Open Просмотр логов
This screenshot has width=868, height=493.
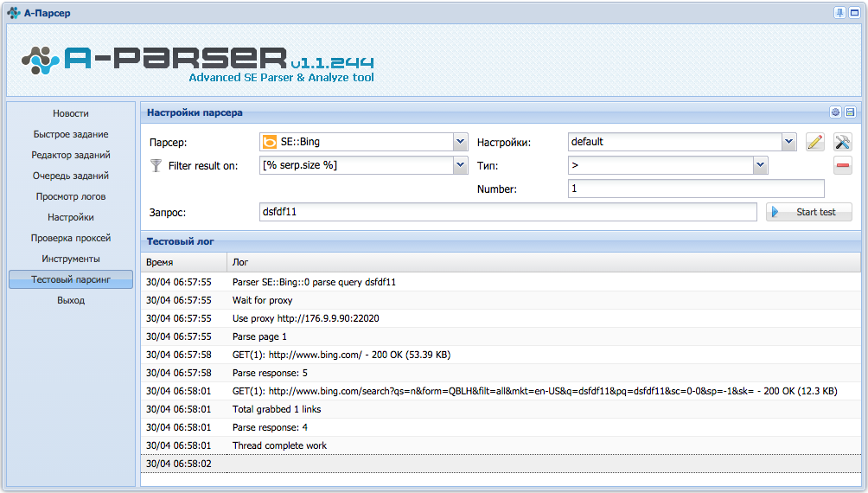point(71,196)
